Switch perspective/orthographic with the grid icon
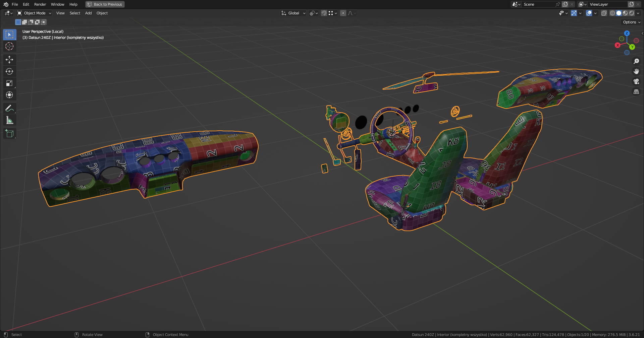The width and height of the screenshot is (644, 338). pyautogui.click(x=636, y=91)
